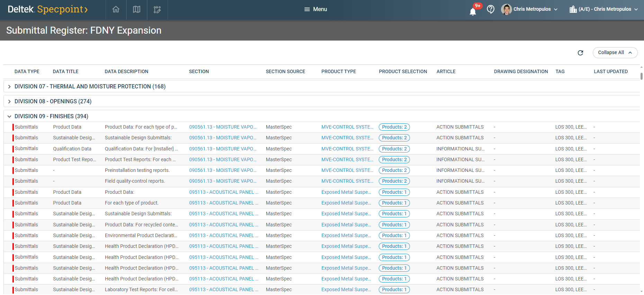Open the Home icon in top bar
This screenshot has width=644, height=295.
click(x=116, y=9)
